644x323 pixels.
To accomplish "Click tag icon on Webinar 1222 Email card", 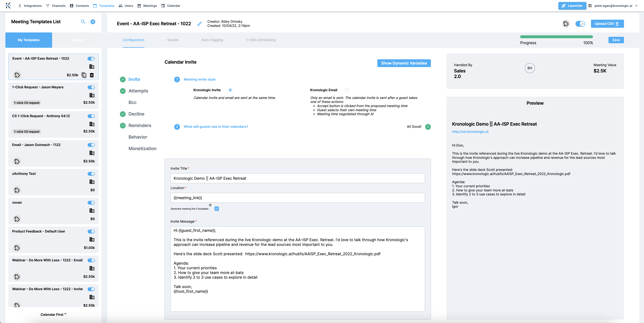I will pyautogui.click(x=17, y=277).
